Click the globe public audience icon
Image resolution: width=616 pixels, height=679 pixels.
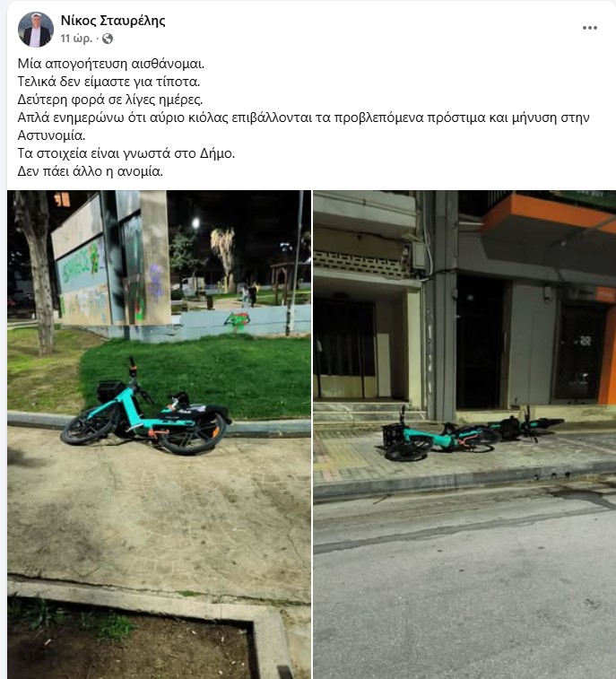[108, 39]
